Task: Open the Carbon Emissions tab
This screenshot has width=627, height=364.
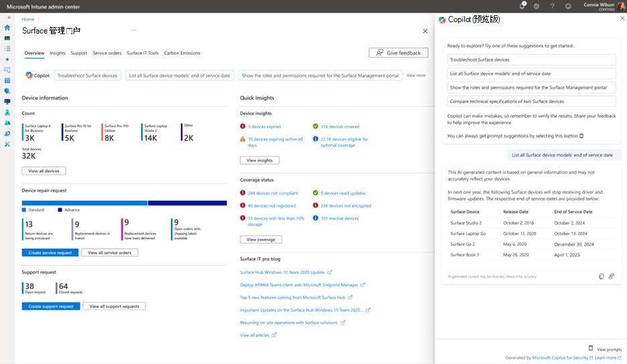Action: coord(182,53)
